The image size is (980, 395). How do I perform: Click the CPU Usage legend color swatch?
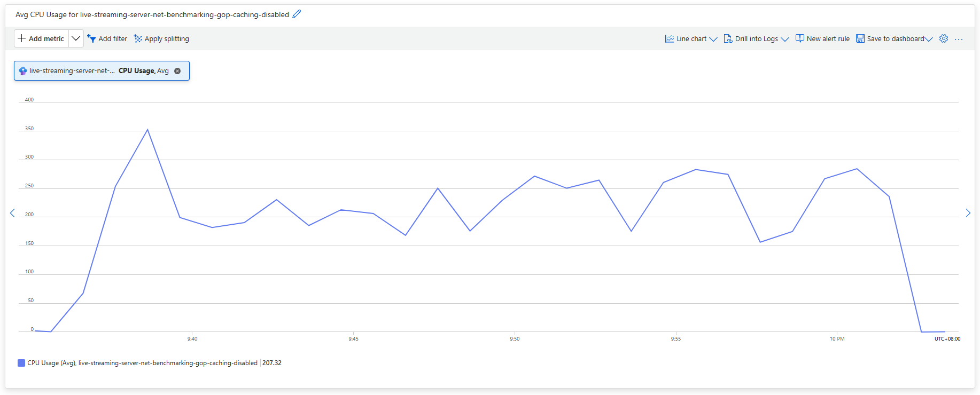[x=21, y=363]
